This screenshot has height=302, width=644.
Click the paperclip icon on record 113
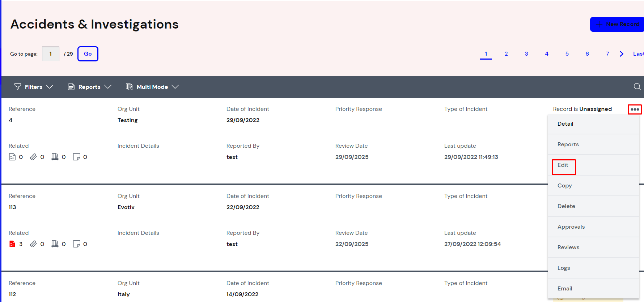[33, 244]
